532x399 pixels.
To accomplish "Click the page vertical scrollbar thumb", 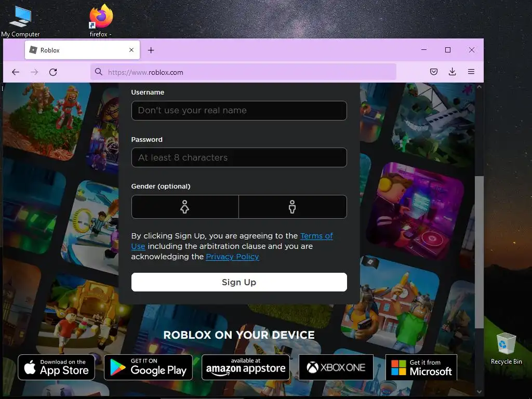I will click(479, 252).
